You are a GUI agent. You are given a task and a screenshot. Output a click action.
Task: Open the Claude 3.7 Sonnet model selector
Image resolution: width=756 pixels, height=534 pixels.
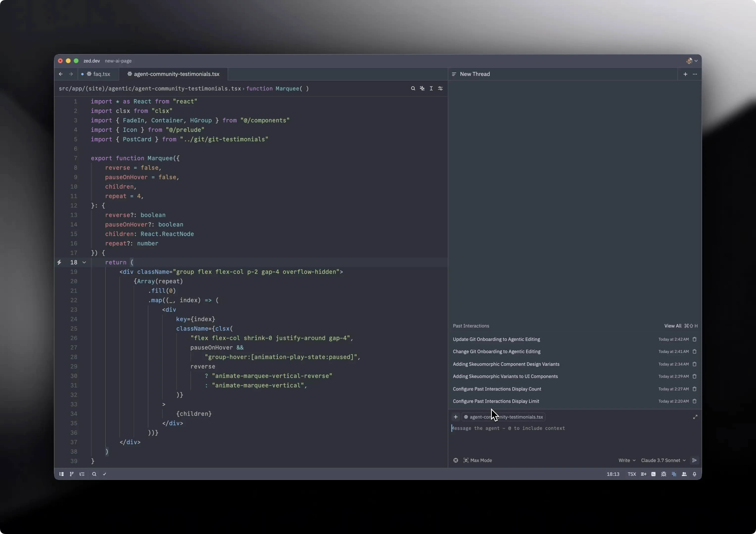click(x=663, y=460)
